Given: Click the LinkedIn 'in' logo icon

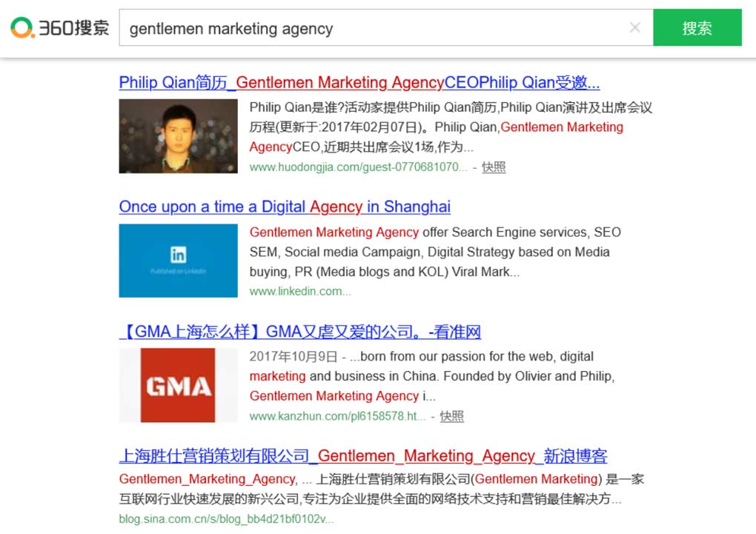Looking at the screenshot, I should 178,255.
